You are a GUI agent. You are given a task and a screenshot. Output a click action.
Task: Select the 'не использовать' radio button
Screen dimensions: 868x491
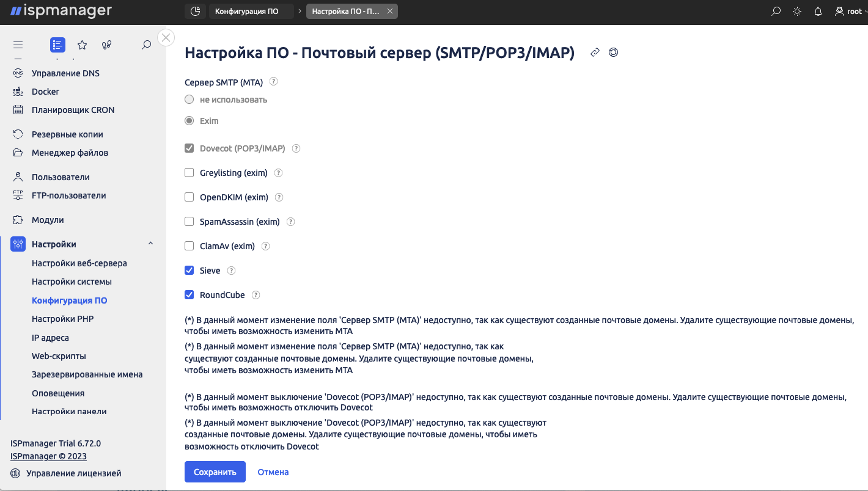click(189, 100)
